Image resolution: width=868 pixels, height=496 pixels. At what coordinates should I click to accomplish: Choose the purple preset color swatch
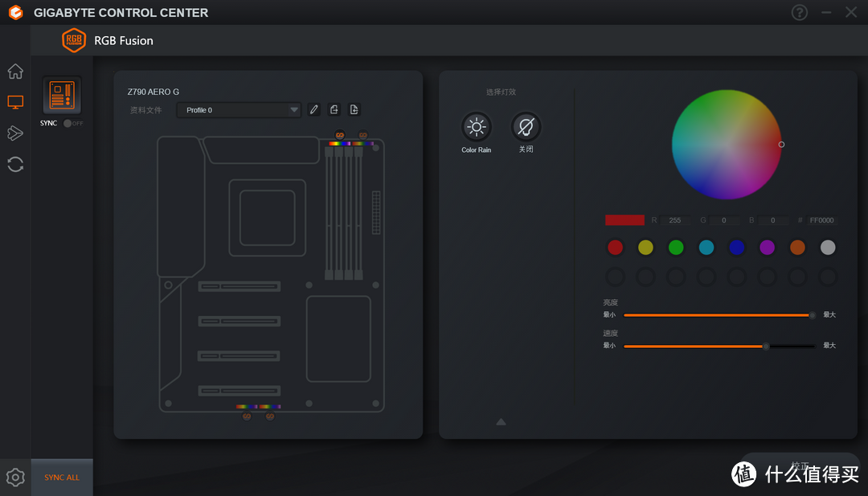click(x=768, y=248)
